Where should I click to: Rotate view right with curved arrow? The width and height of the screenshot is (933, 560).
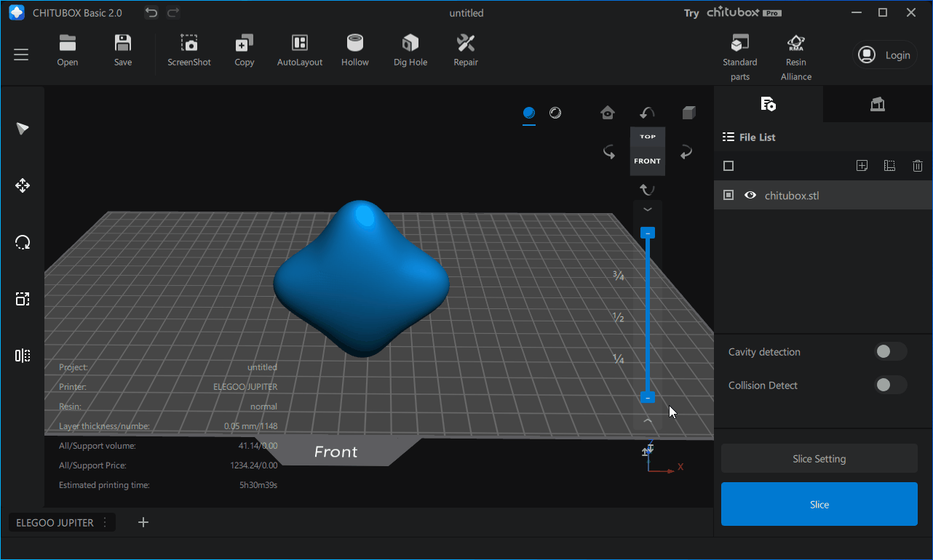point(686,152)
